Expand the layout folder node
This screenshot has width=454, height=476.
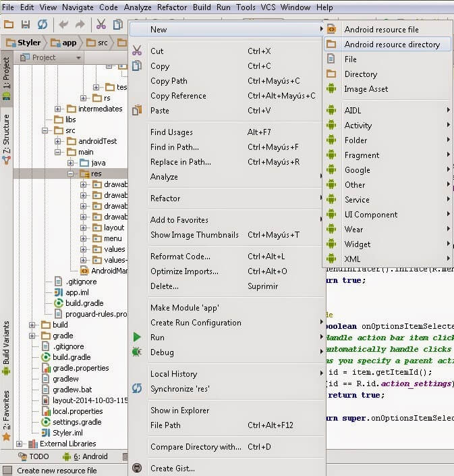pyautogui.click(x=83, y=228)
